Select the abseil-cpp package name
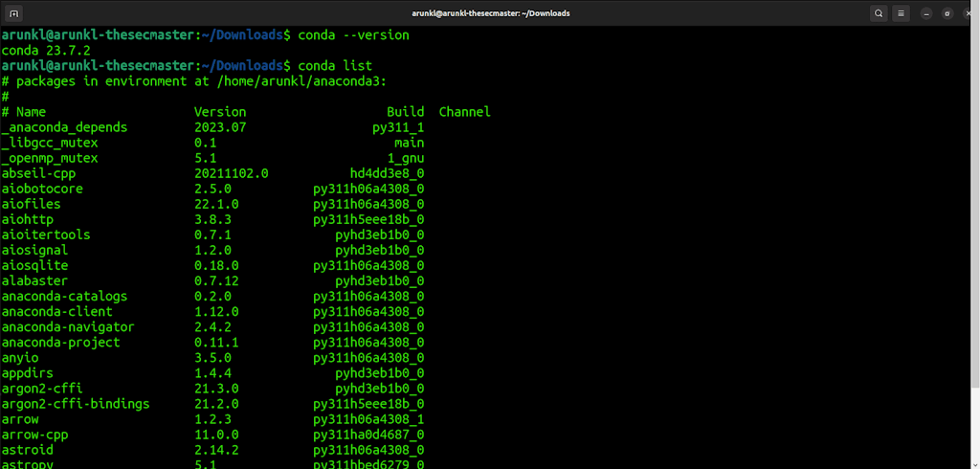 38,173
